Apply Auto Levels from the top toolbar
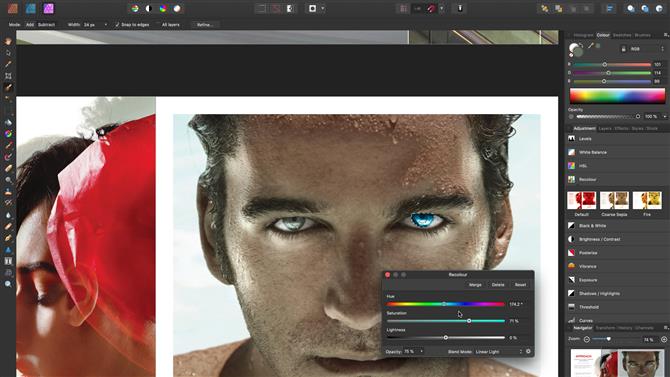This screenshot has height=377, width=670. [135, 9]
